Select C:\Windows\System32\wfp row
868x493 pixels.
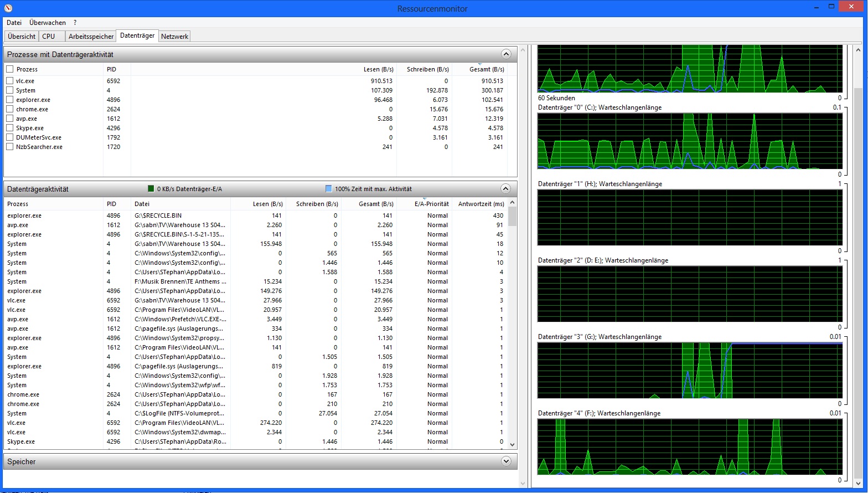tap(255, 385)
